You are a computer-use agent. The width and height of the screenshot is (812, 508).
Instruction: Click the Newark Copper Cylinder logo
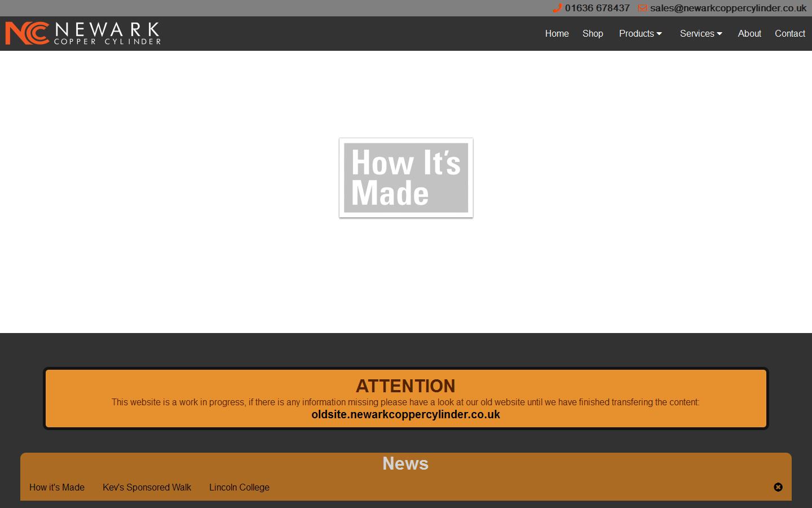[x=83, y=33]
